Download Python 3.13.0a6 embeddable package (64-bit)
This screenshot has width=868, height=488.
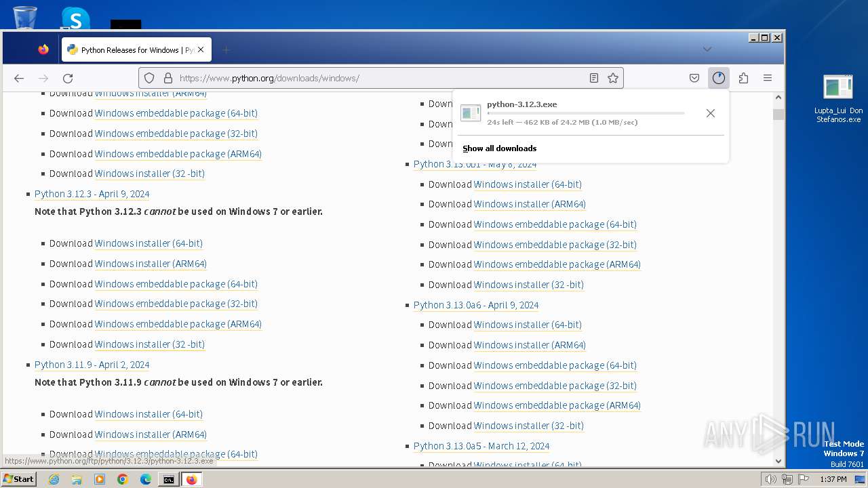pyautogui.click(x=555, y=365)
